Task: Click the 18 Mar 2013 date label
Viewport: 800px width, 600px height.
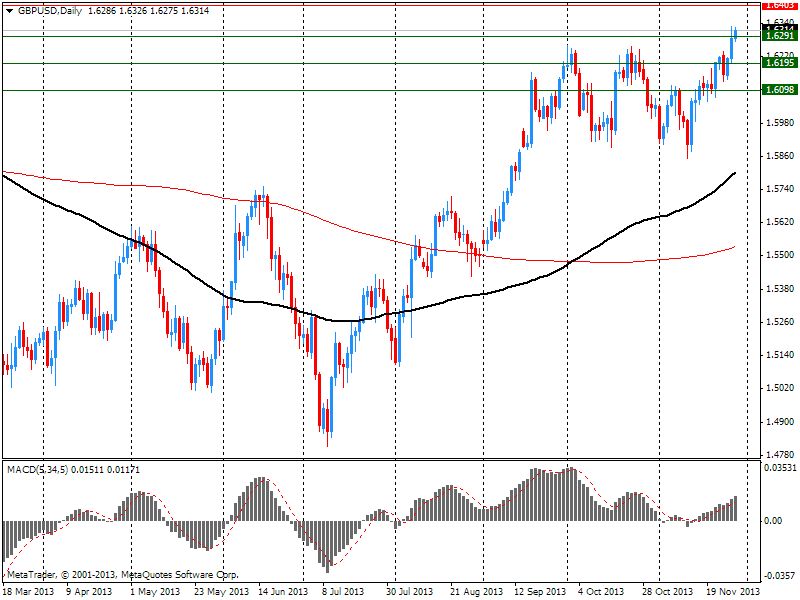Action: coord(28,591)
